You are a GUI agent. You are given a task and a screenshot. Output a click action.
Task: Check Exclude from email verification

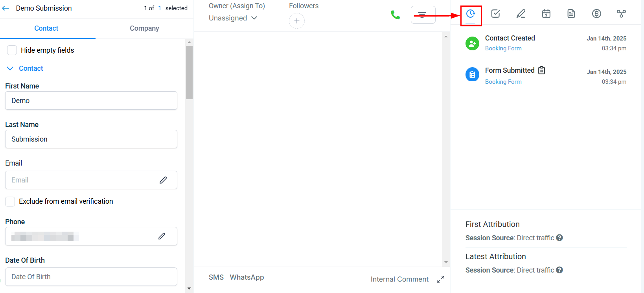(10, 201)
